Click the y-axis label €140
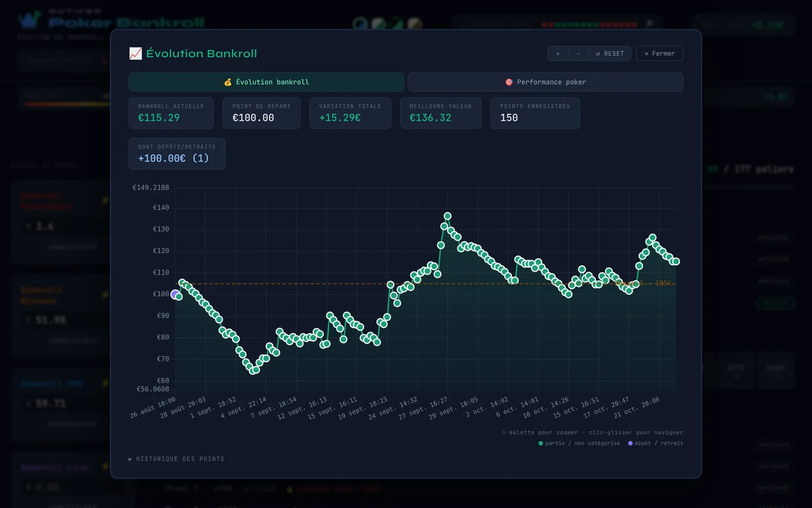Screen dimensions: 812x508 click(x=161, y=207)
